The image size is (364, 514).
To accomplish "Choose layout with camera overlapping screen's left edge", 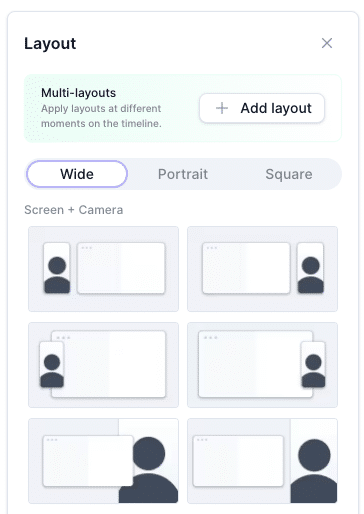I will [x=103, y=365].
